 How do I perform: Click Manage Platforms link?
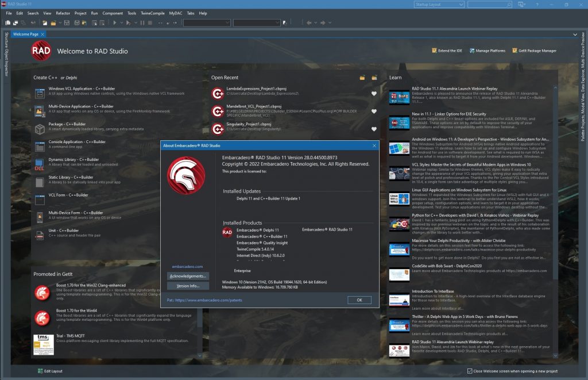[488, 51]
